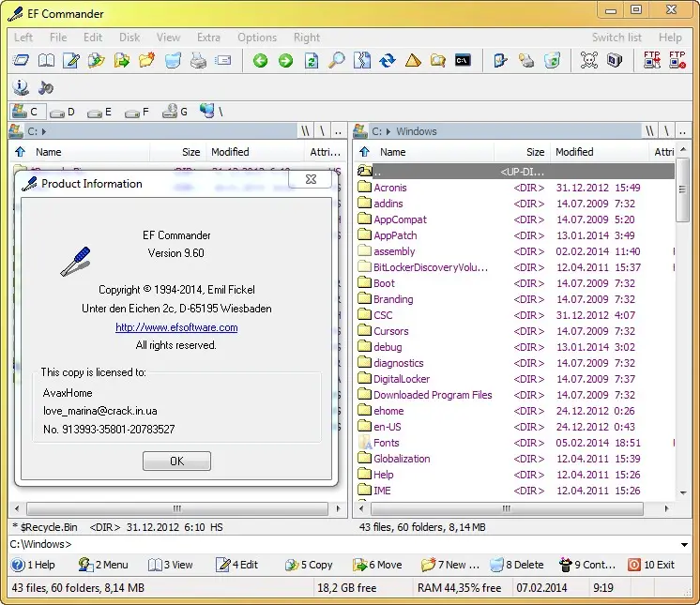The image size is (700, 605).
Task: Click OK in Product Information dialog
Action: pyautogui.click(x=176, y=461)
